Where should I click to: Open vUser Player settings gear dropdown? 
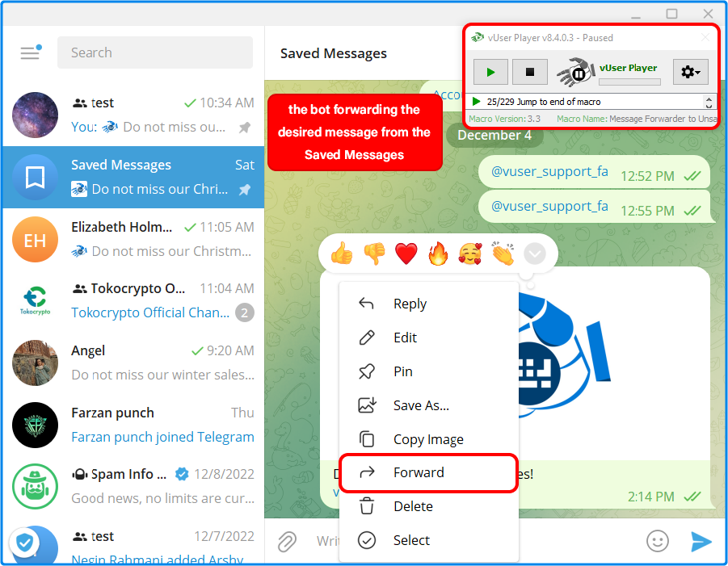click(x=691, y=72)
